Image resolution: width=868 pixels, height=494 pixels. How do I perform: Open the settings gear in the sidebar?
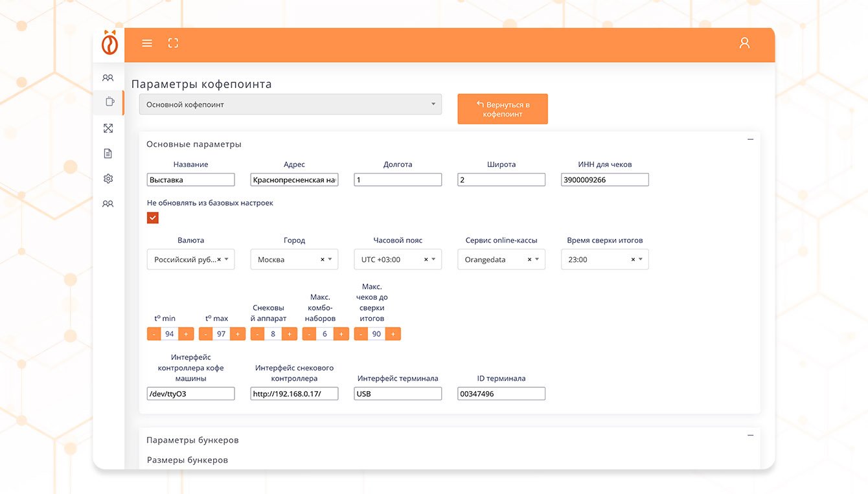coord(108,179)
